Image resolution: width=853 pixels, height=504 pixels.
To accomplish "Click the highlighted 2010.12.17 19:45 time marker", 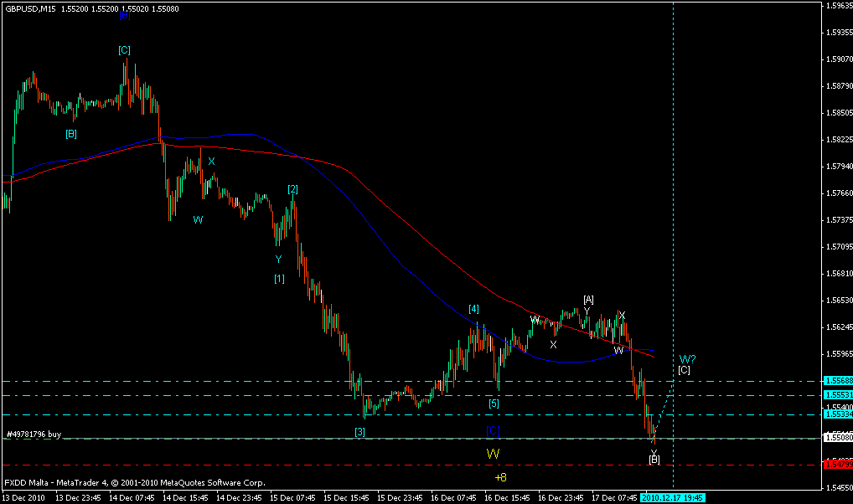I will 672,497.
